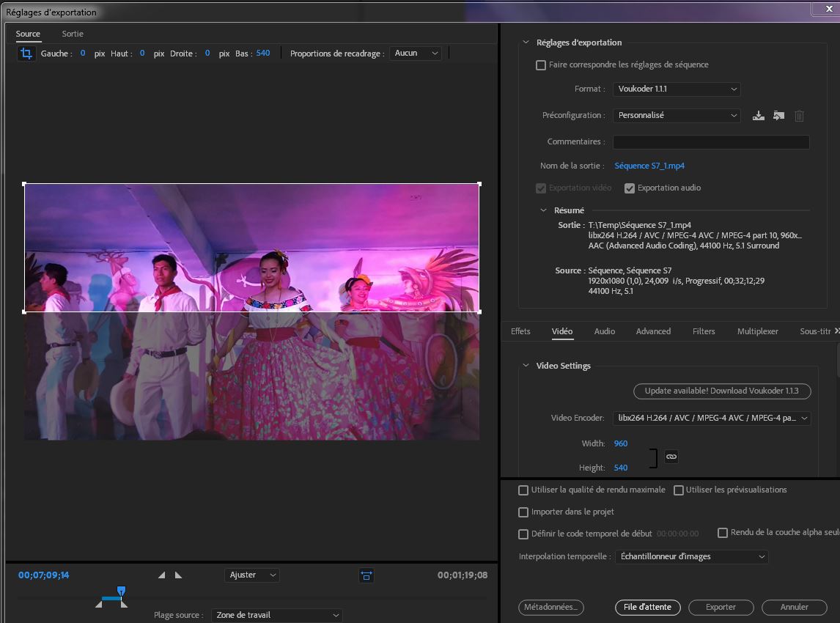Enable 'Utiliser la qualité de rendu maximale'
Viewport: 840px width, 623px height.
523,490
